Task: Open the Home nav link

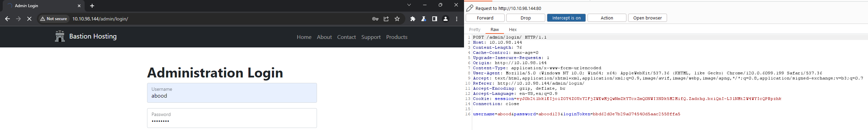Action: (304, 37)
